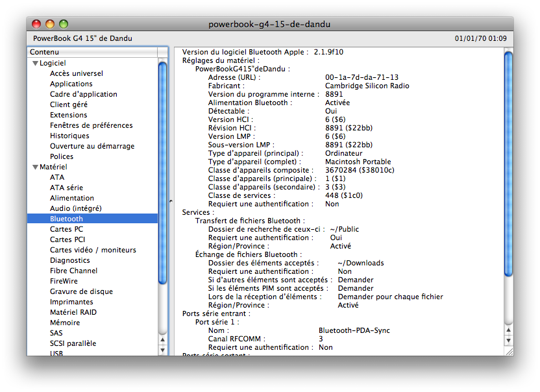Select Cartes PCI entry
The width and height of the screenshot is (540, 392).
(x=67, y=239)
